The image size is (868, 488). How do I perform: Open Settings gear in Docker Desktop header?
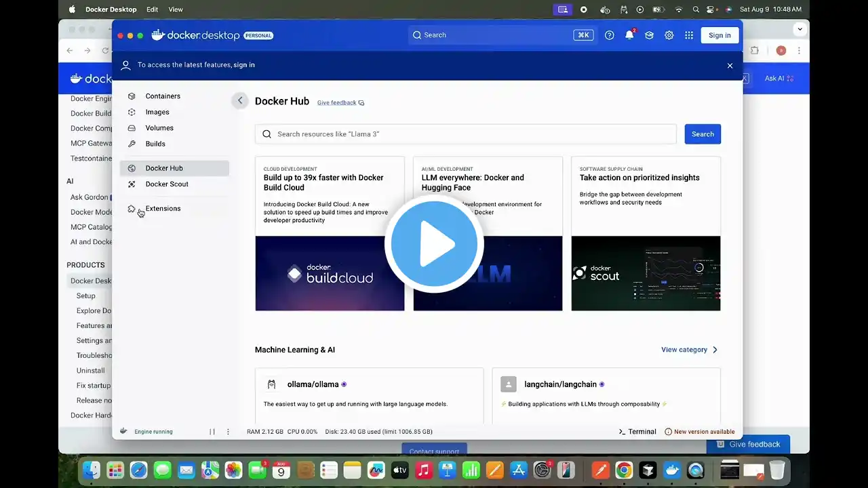(x=669, y=35)
